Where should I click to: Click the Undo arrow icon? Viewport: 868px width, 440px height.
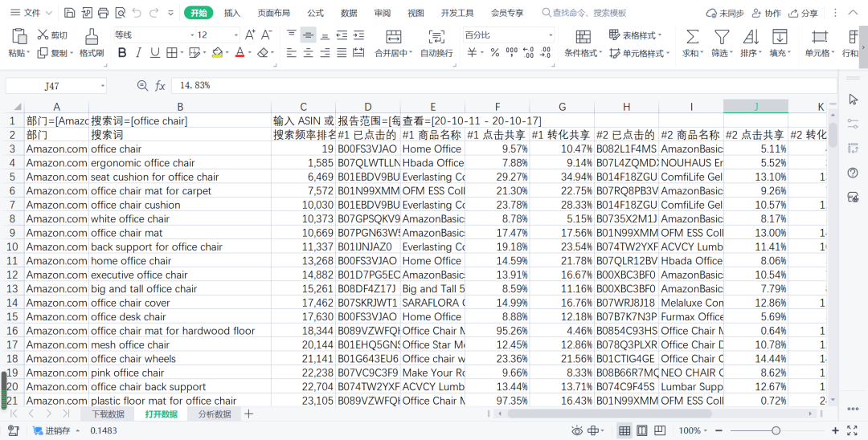tap(137, 13)
